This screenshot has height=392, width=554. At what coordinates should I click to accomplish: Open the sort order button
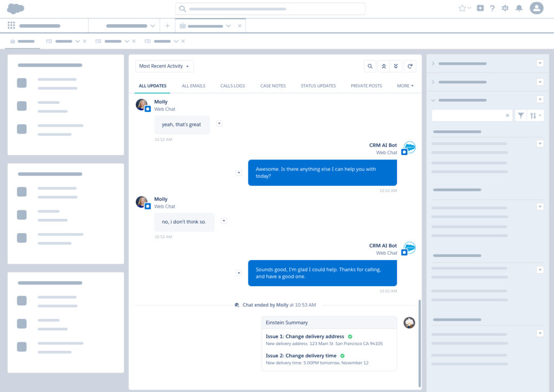[535, 116]
